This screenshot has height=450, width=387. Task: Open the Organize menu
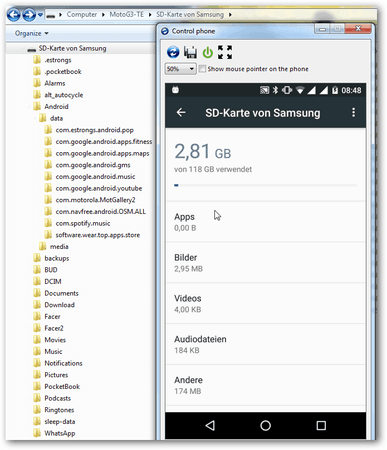tap(31, 33)
